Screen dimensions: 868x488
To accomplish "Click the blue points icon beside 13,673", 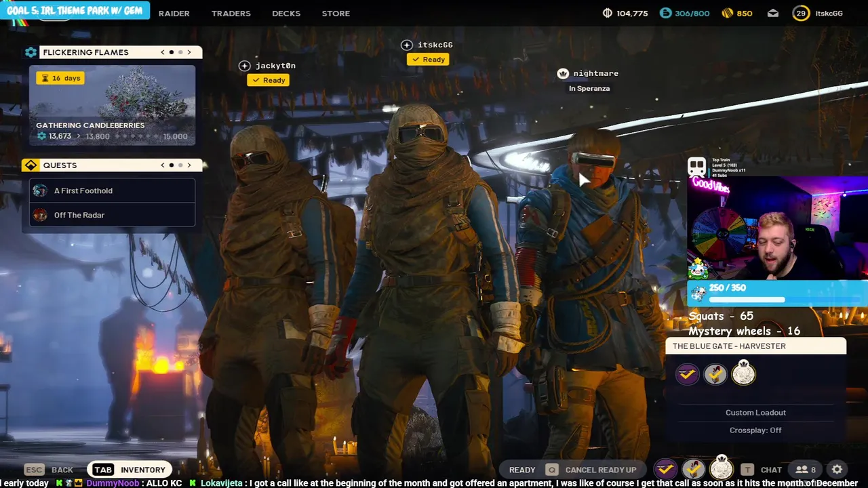I will (42, 136).
